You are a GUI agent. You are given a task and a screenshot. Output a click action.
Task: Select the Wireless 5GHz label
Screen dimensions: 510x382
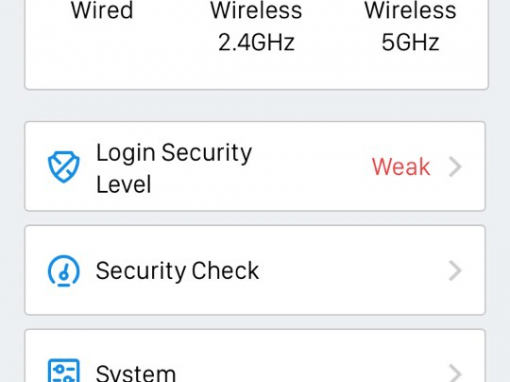[410, 26]
